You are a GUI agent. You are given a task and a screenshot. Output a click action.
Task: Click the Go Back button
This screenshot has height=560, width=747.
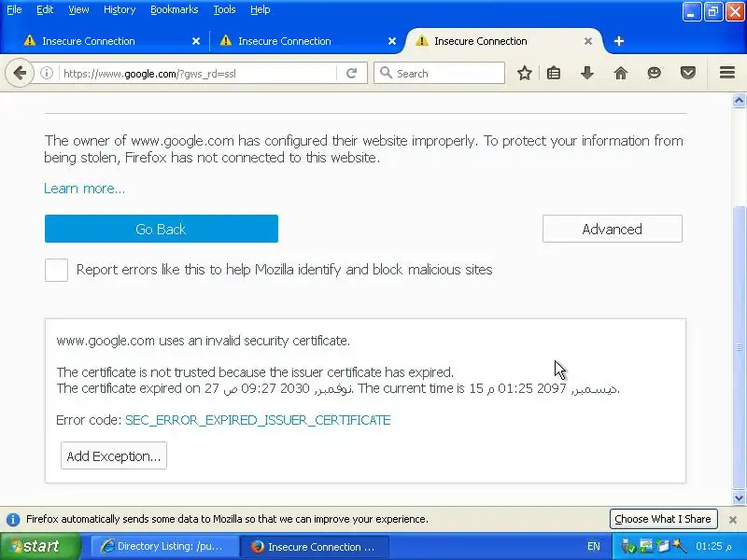point(162,229)
